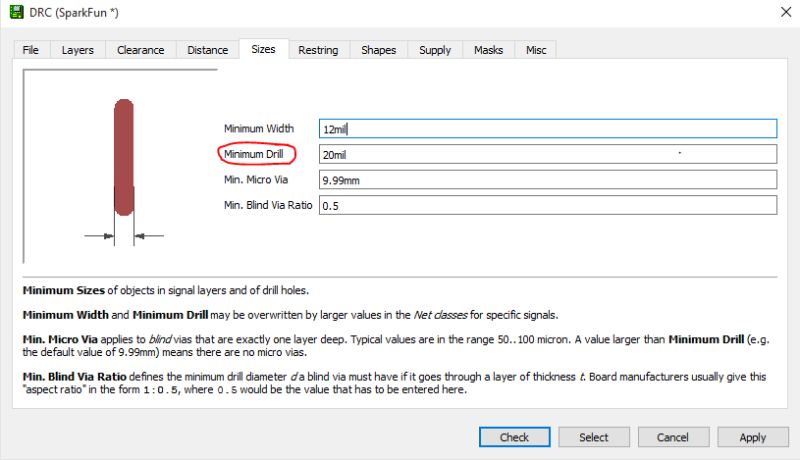Select the Sizes tab
The width and height of the screenshot is (800, 460).
pos(263,49)
